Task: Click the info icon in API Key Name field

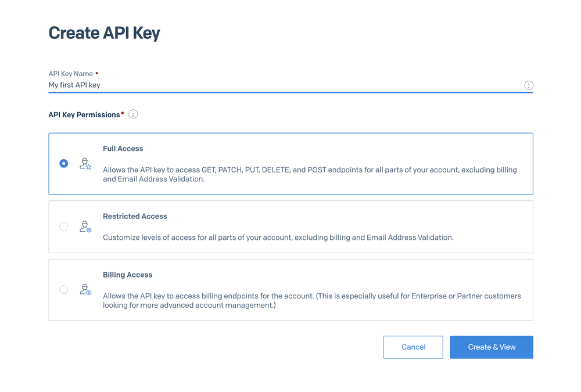Action: [528, 85]
